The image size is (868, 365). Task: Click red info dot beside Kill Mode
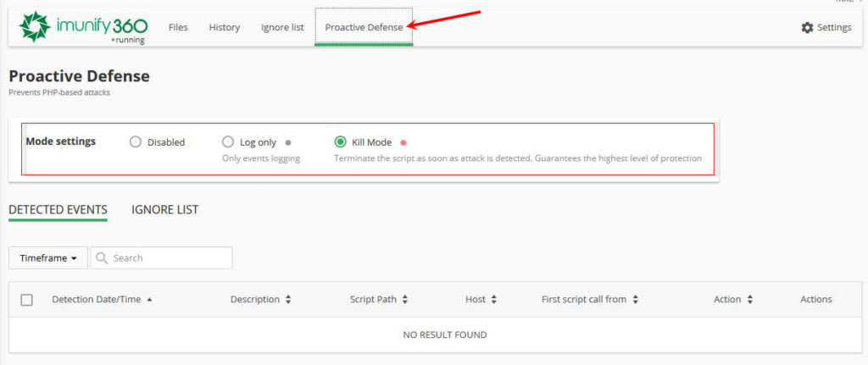click(403, 142)
